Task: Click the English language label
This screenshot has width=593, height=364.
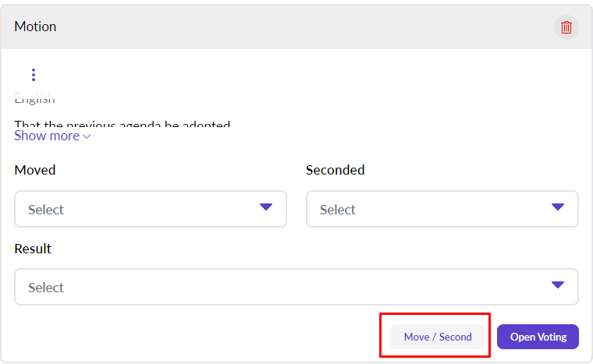Action: (x=35, y=100)
